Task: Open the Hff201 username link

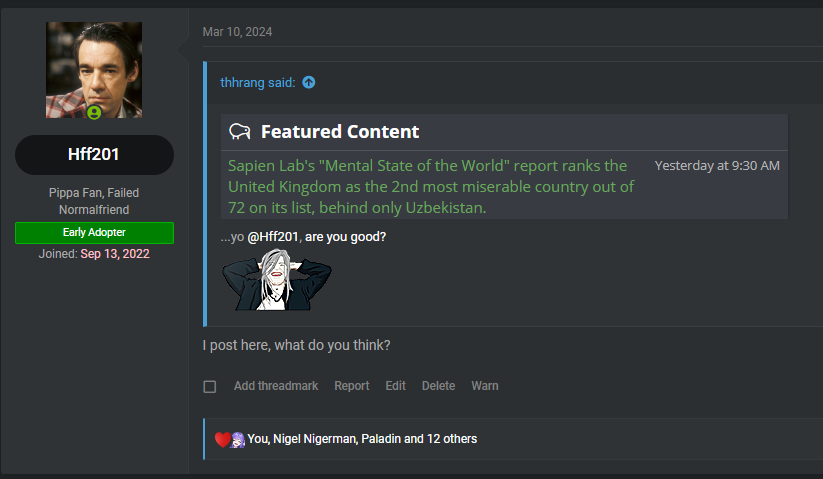Action: [x=94, y=154]
